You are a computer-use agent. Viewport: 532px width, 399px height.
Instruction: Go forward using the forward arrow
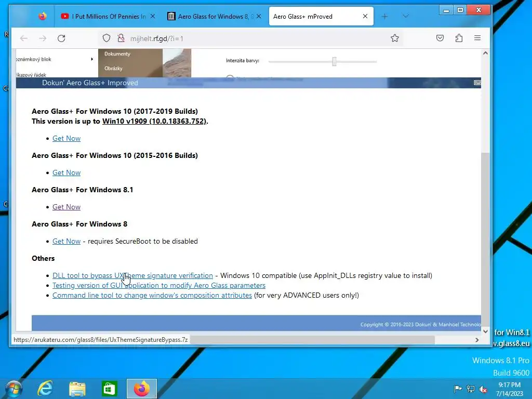pyautogui.click(x=43, y=38)
